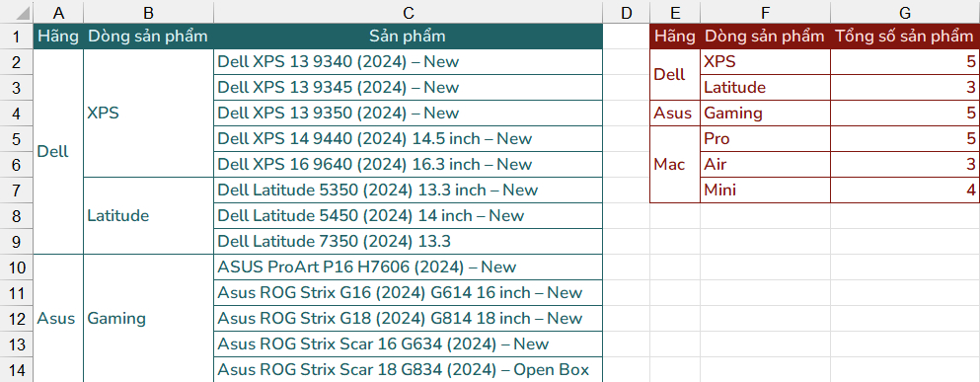This screenshot has height=382, width=980.
Task: Select column G header
Action: 905,12
